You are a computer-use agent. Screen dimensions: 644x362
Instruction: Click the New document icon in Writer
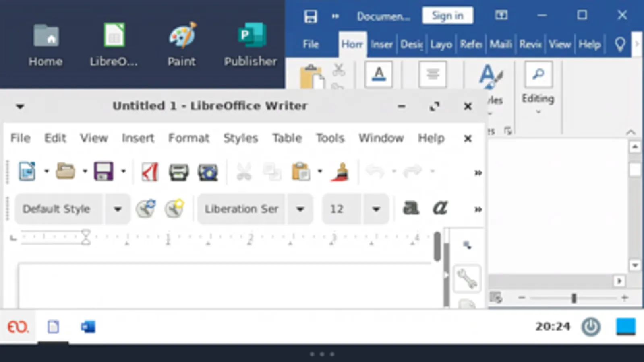coord(27,172)
